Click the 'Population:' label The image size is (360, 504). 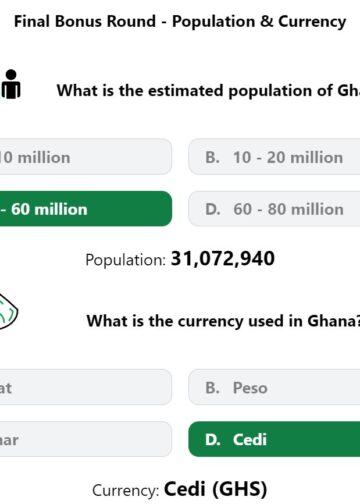[125, 260]
